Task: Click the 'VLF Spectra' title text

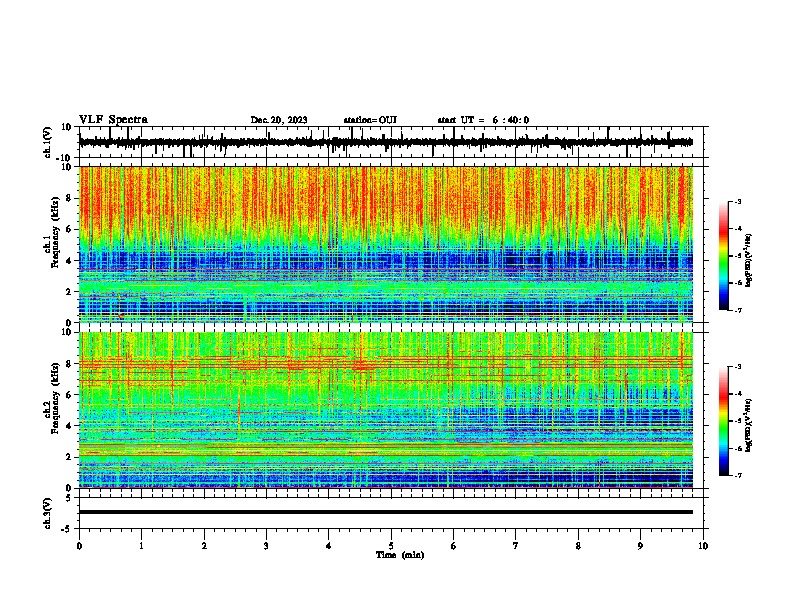Action: pyautogui.click(x=113, y=120)
